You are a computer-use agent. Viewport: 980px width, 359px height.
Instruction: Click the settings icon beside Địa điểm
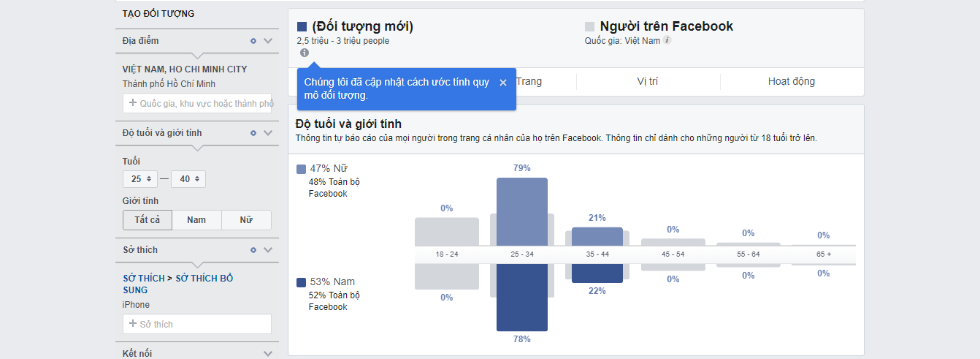253,41
